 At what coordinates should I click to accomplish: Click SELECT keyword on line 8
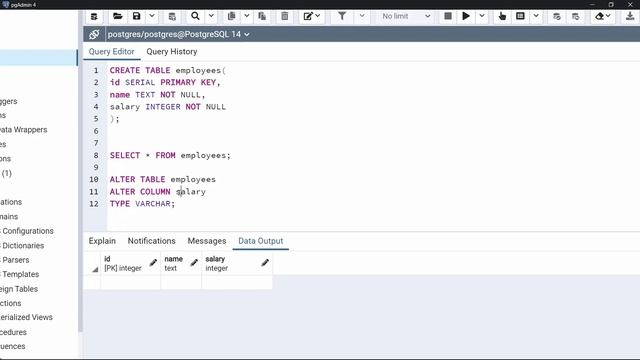pos(124,156)
